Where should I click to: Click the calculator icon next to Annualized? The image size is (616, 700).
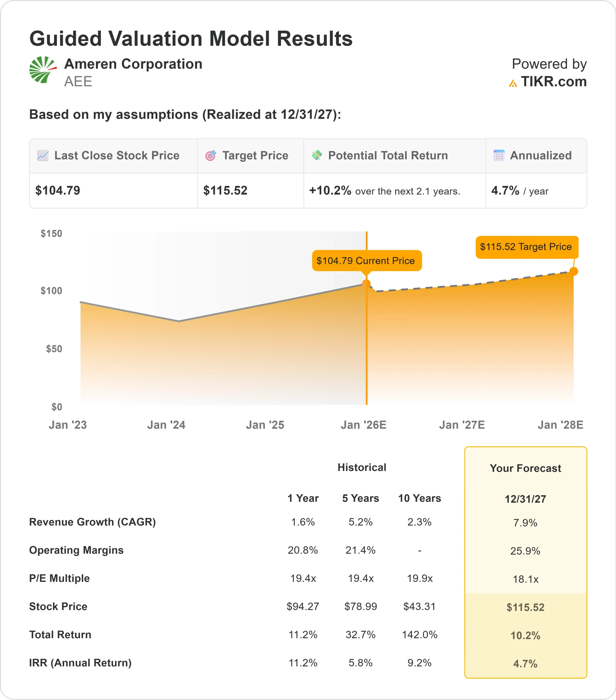499,155
